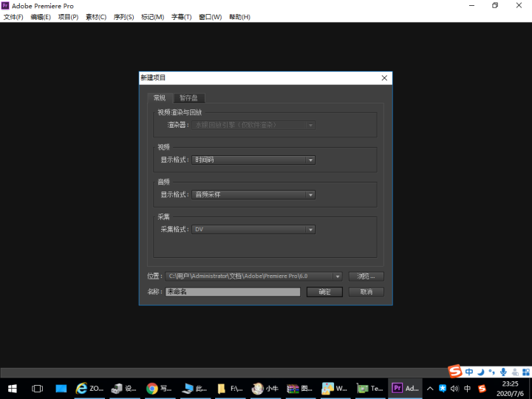Open the Windows Start menu
Screen dimensions: 532x399
13,389
